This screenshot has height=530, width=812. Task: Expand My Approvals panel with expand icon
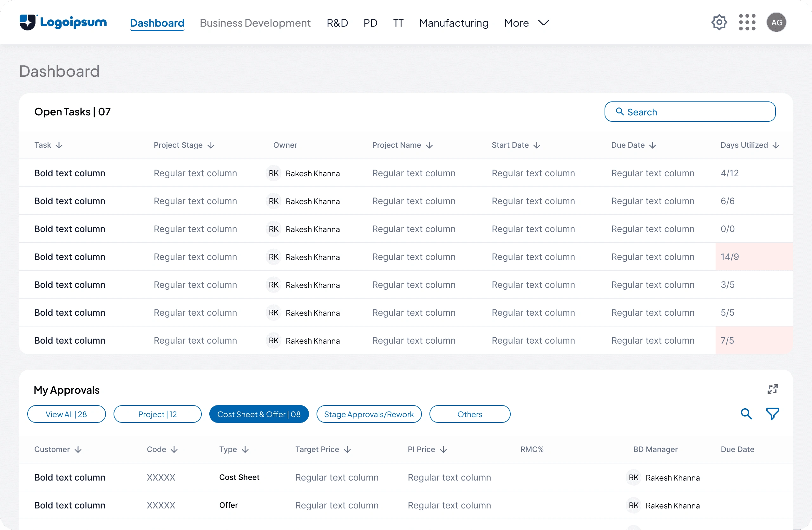click(772, 389)
